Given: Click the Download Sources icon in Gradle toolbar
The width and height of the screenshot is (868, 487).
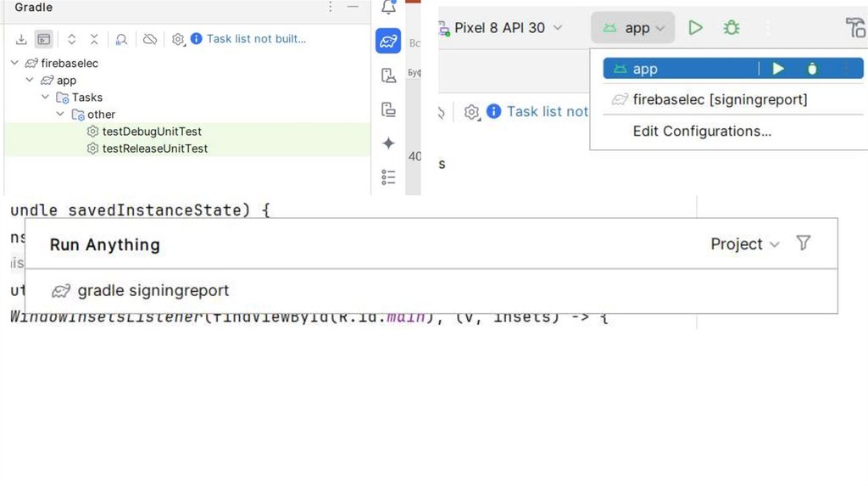Looking at the screenshot, I should tap(21, 39).
